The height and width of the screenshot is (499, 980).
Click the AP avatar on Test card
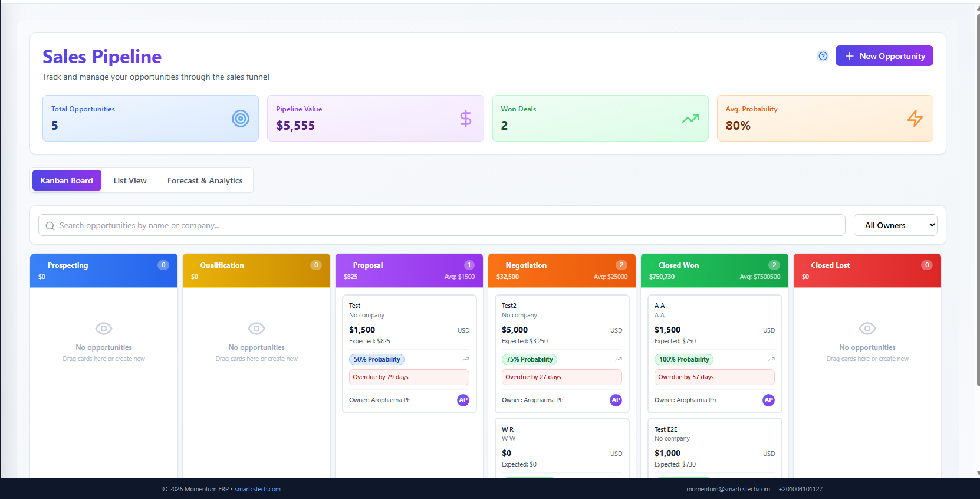click(x=463, y=400)
